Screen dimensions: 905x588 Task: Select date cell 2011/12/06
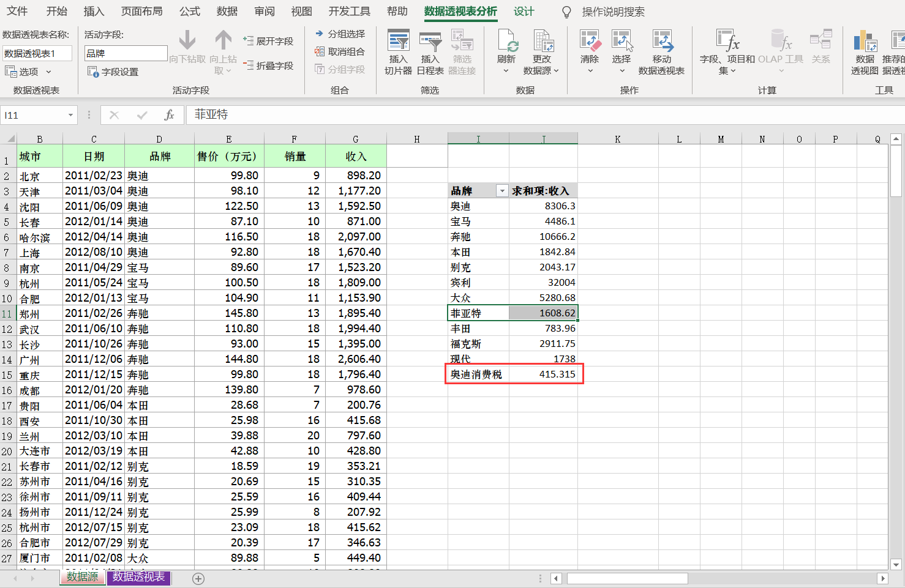point(94,359)
